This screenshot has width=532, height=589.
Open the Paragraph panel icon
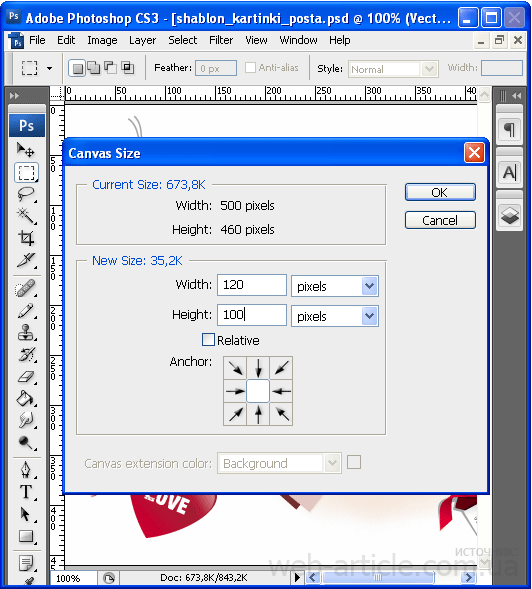[509, 130]
